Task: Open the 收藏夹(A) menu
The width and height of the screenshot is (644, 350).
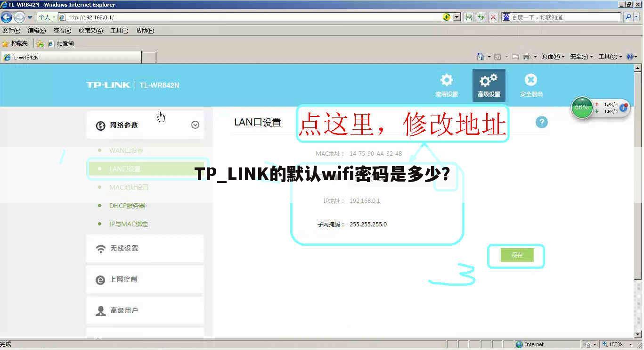Action: pos(91,31)
